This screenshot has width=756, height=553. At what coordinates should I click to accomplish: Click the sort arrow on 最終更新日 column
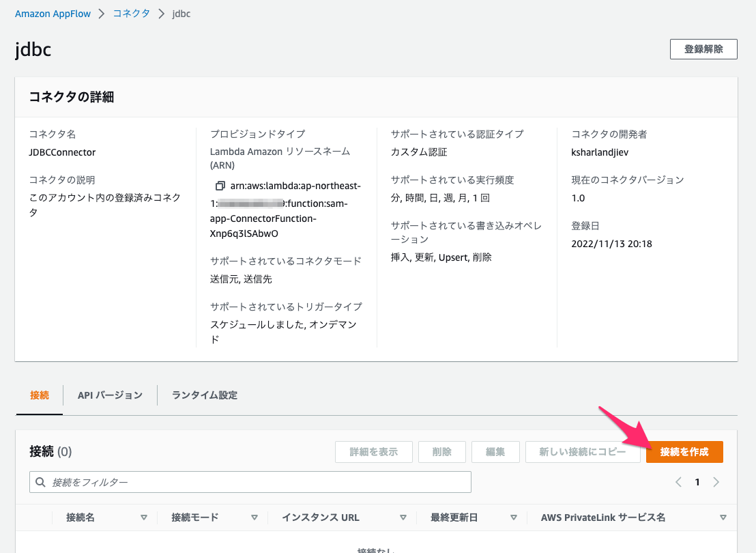click(x=512, y=517)
